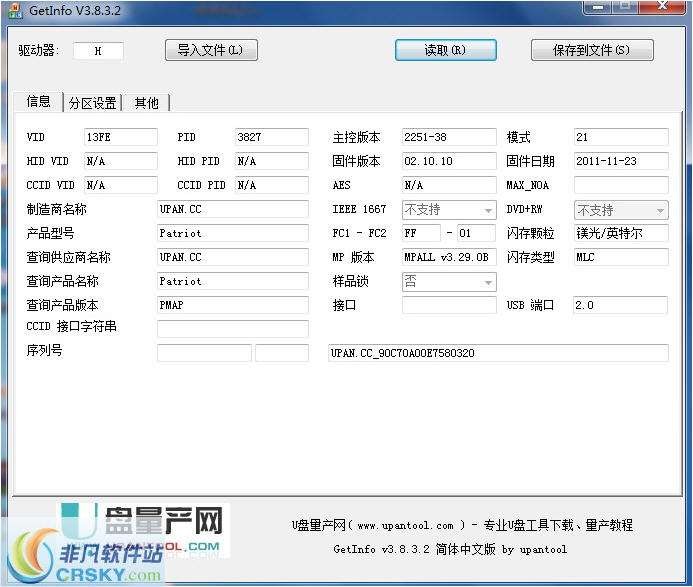This screenshot has height=587, width=693.
Task: Click the AES field
Action: [449, 185]
